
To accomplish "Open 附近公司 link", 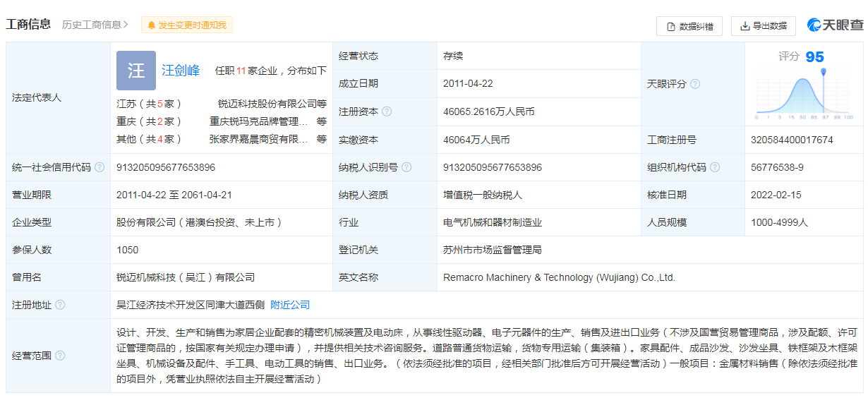I will 290,305.
